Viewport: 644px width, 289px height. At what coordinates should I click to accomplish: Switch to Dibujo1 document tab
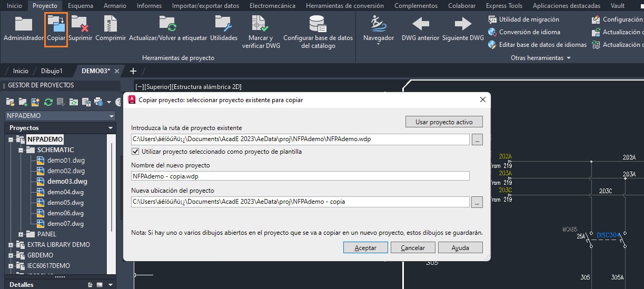pos(52,71)
